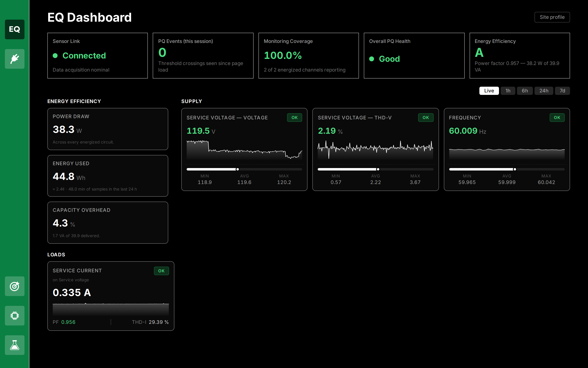Open the target sidebar icon
This screenshot has width=588, height=368.
pos(14,286)
